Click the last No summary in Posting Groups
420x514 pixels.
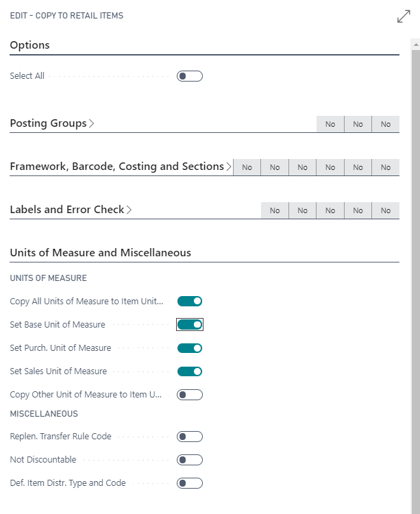tap(386, 124)
